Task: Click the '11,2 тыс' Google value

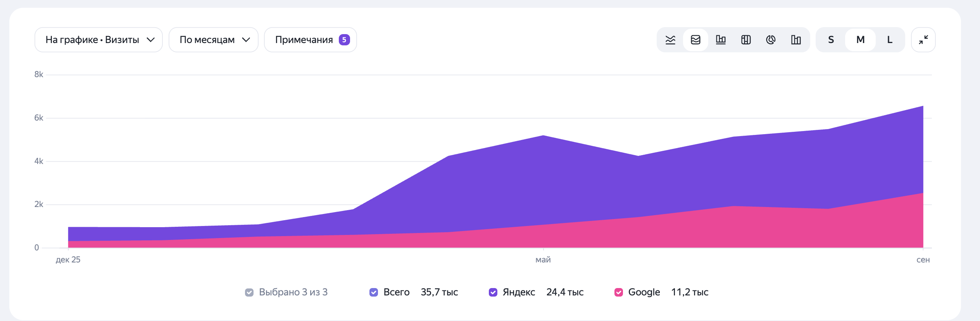Action: tap(690, 292)
